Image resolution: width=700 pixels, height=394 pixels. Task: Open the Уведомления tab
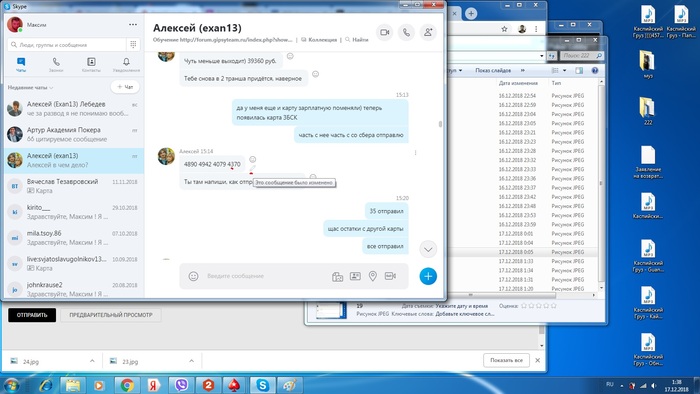pos(126,65)
